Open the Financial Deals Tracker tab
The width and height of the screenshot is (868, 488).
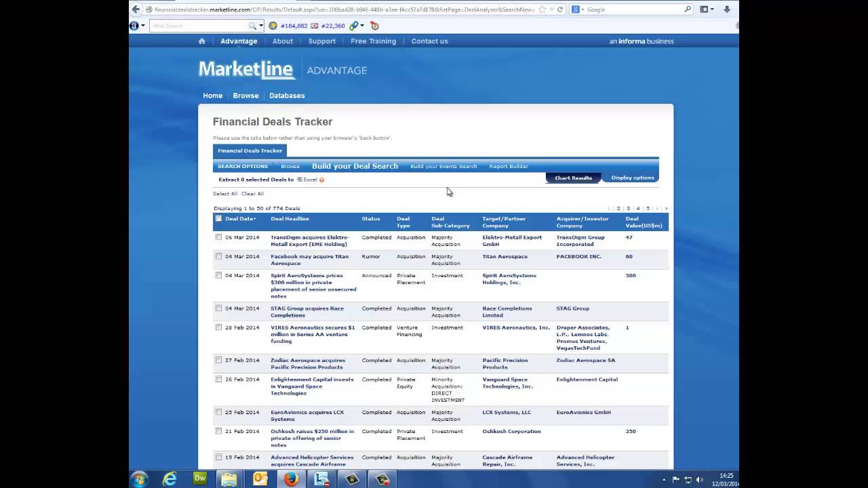(250, 150)
